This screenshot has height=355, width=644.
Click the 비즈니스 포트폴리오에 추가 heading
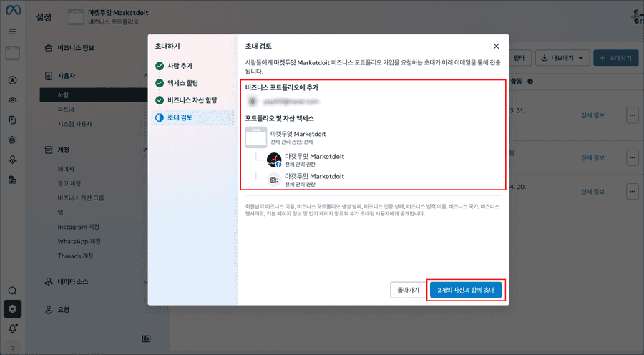[282, 87]
